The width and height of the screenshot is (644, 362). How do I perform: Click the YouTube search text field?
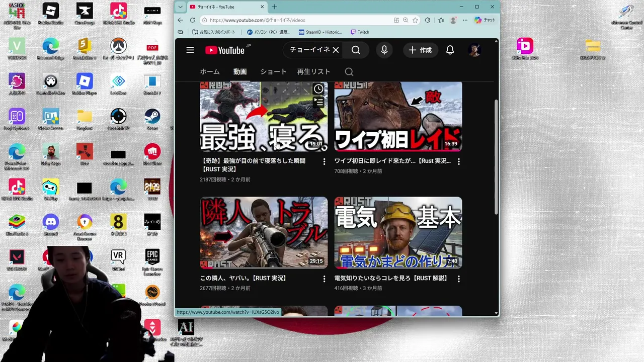coord(309,50)
